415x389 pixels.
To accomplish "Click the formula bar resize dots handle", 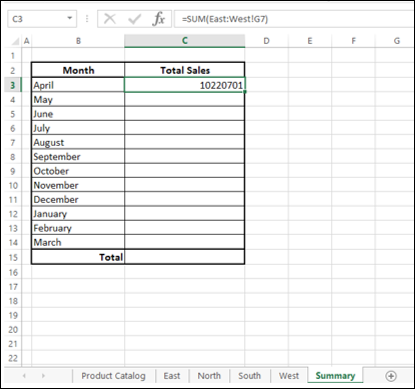I will pos(87,19).
